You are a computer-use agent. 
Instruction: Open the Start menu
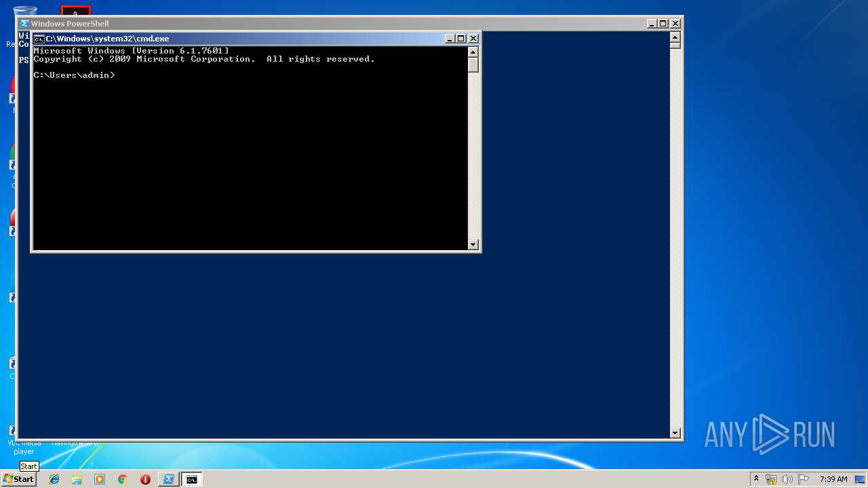click(x=18, y=479)
